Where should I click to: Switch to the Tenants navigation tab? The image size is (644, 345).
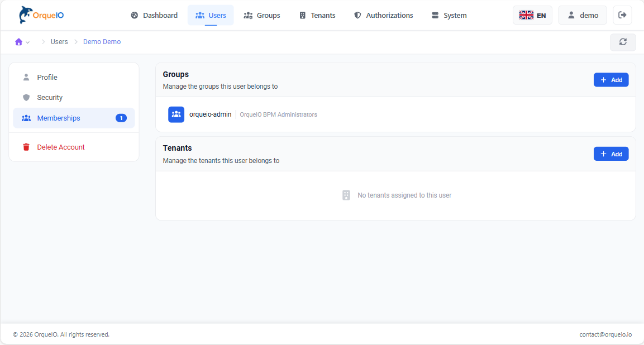pos(317,15)
